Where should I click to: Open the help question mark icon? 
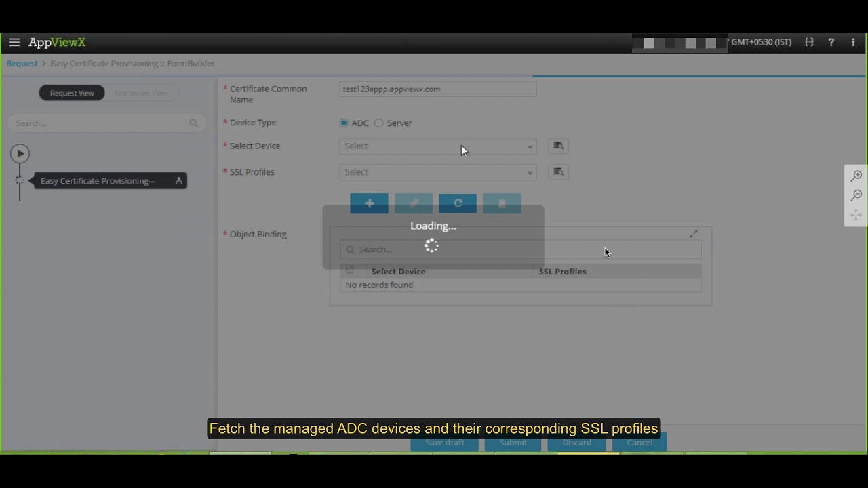click(831, 42)
